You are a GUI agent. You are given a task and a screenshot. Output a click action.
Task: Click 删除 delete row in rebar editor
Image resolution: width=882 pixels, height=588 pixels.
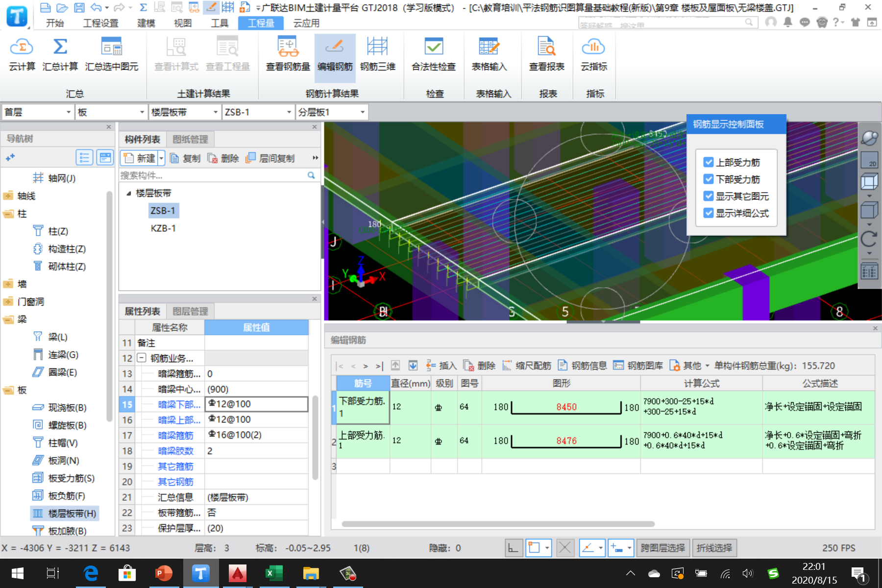[479, 366]
